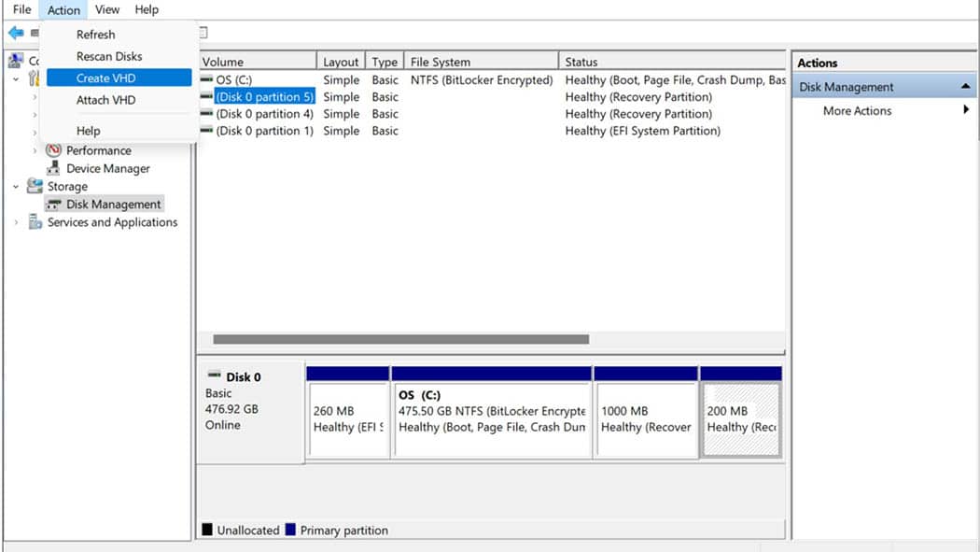Select Performance in the tree
This screenshot has height=552, width=980.
click(x=99, y=150)
